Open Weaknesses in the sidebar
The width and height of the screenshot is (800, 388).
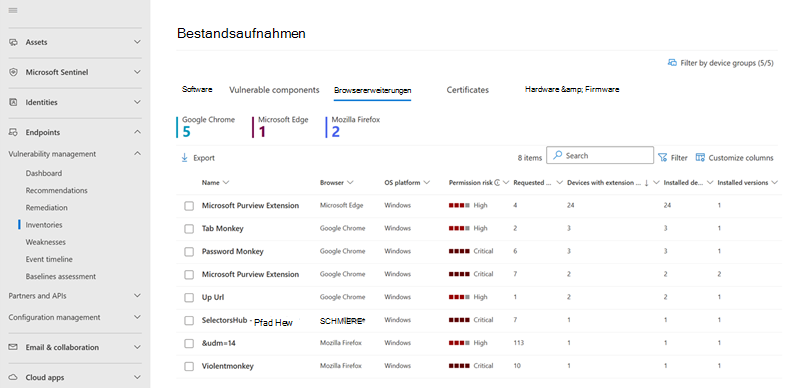pos(46,242)
